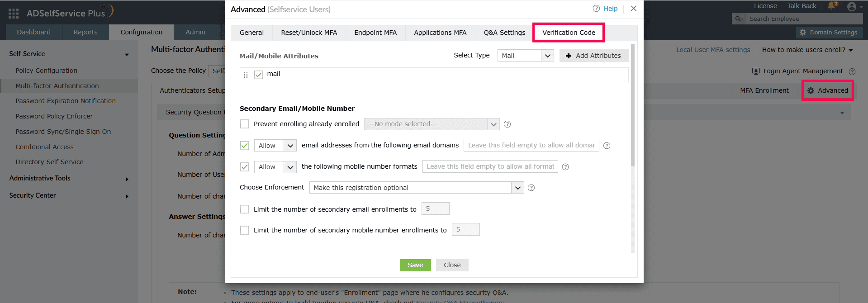Switch to Endpoint MFA tab
868x303 pixels.
(375, 33)
